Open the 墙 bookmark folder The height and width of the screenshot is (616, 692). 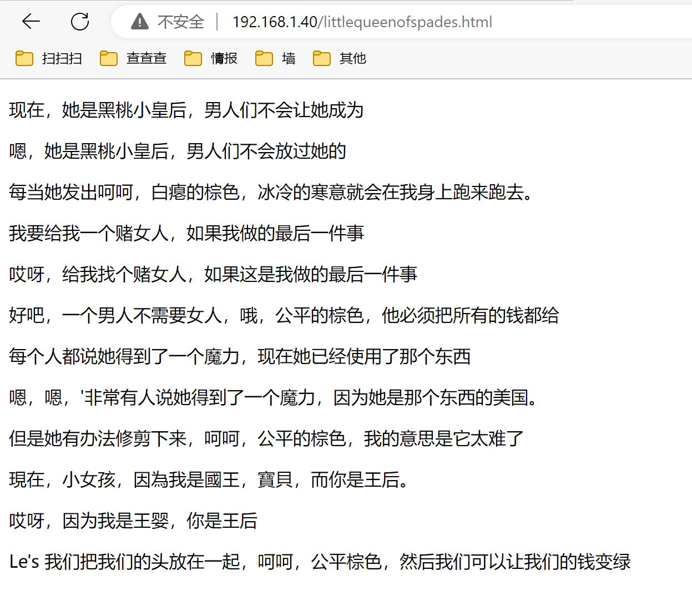[x=275, y=58]
